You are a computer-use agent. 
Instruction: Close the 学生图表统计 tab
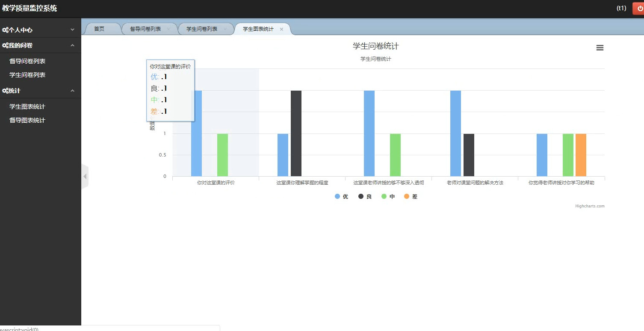(x=281, y=29)
